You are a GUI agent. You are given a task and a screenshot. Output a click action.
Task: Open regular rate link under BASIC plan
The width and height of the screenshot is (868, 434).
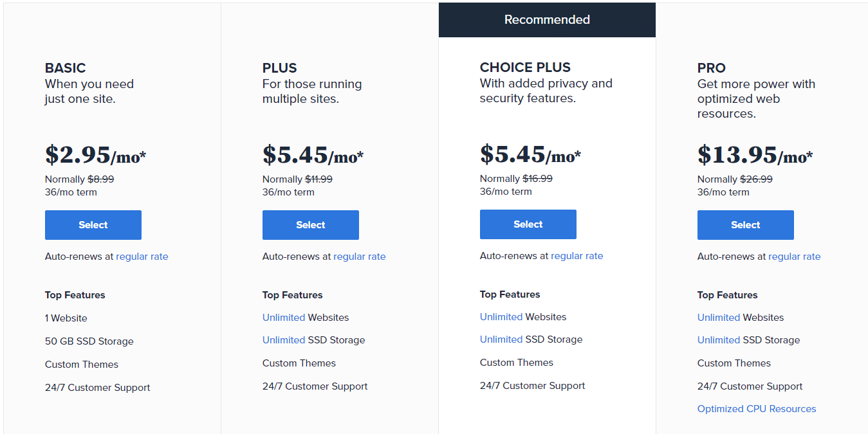[142, 257]
